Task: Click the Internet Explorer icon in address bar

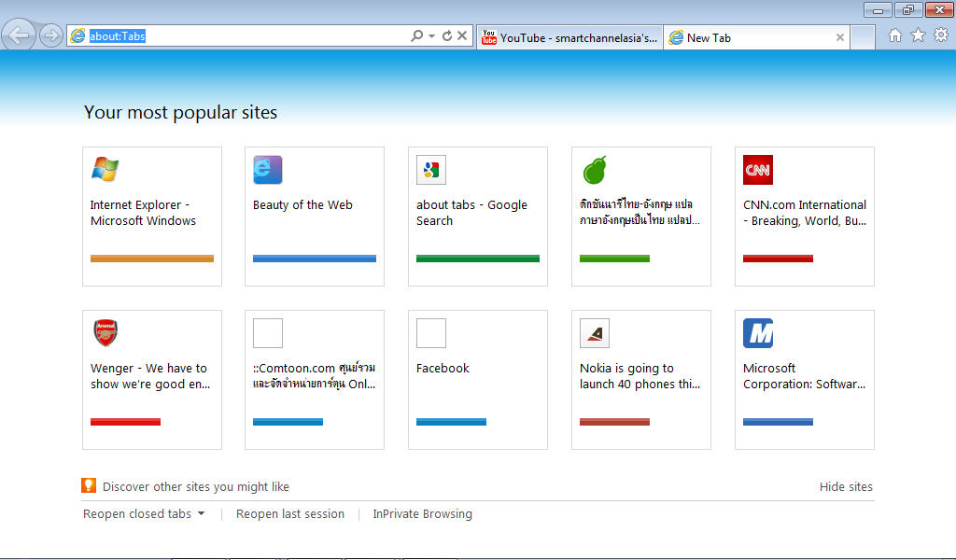Action: coord(78,36)
